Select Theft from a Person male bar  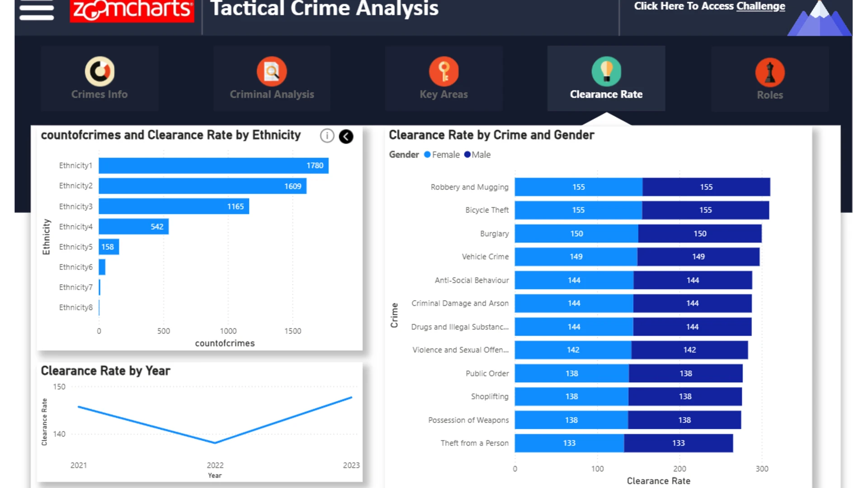679,443
